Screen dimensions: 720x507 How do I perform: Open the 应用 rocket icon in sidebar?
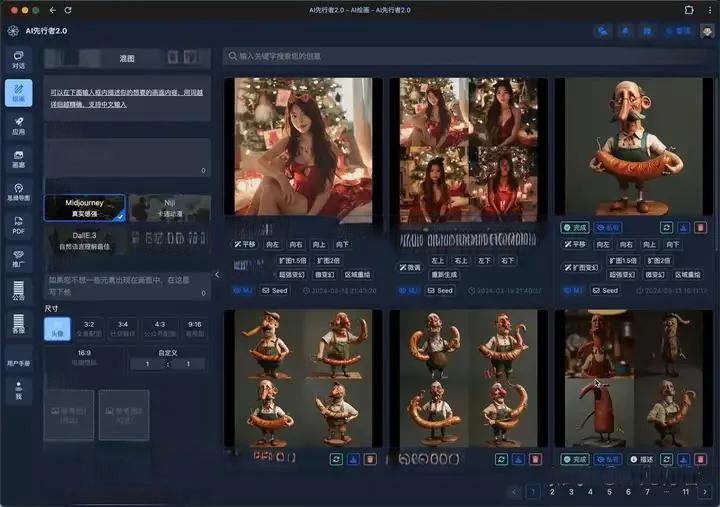18,125
